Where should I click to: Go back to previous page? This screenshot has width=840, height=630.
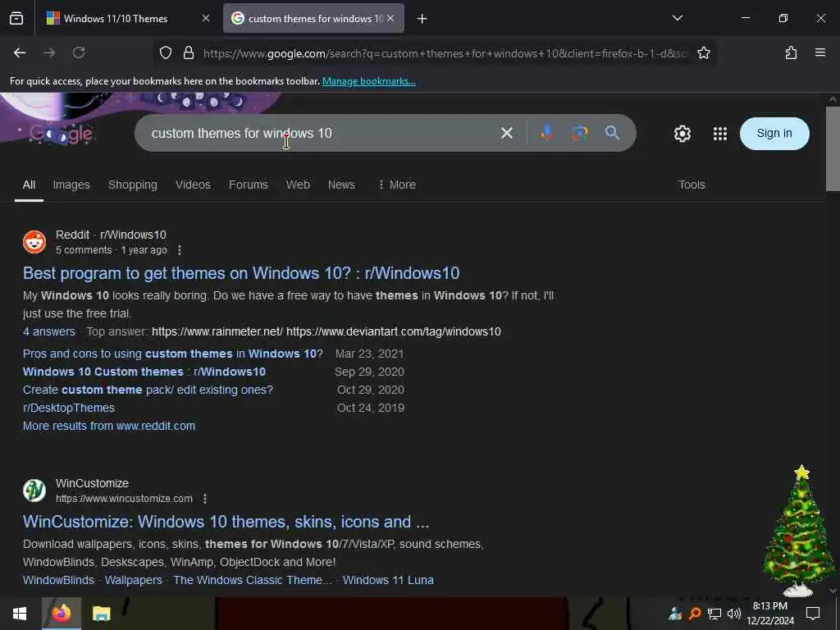[20, 52]
